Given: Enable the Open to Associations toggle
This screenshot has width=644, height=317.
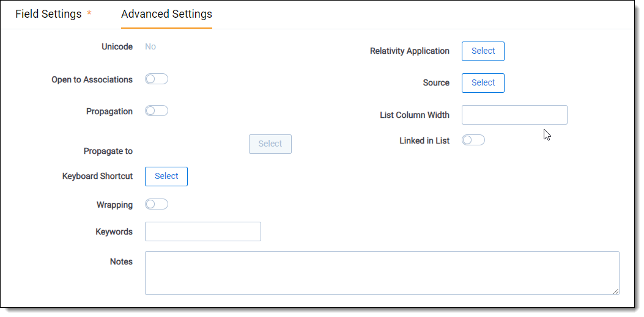Looking at the screenshot, I should click(x=156, y=79).
